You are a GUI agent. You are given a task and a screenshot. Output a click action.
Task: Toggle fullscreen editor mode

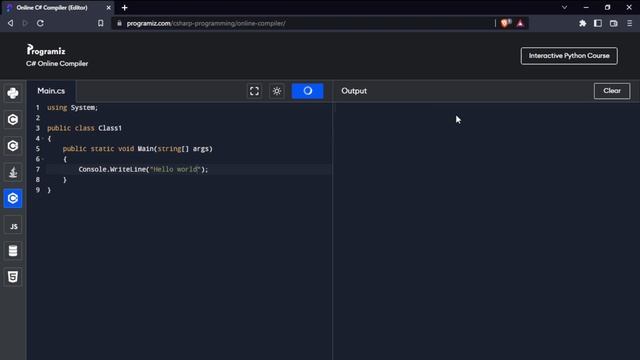254,91
